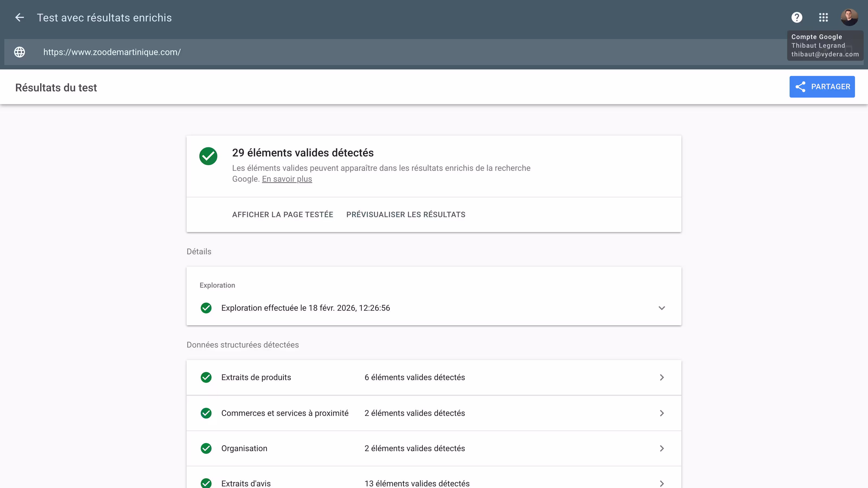Expand Commerces et services à proximité row

[662, 413]
